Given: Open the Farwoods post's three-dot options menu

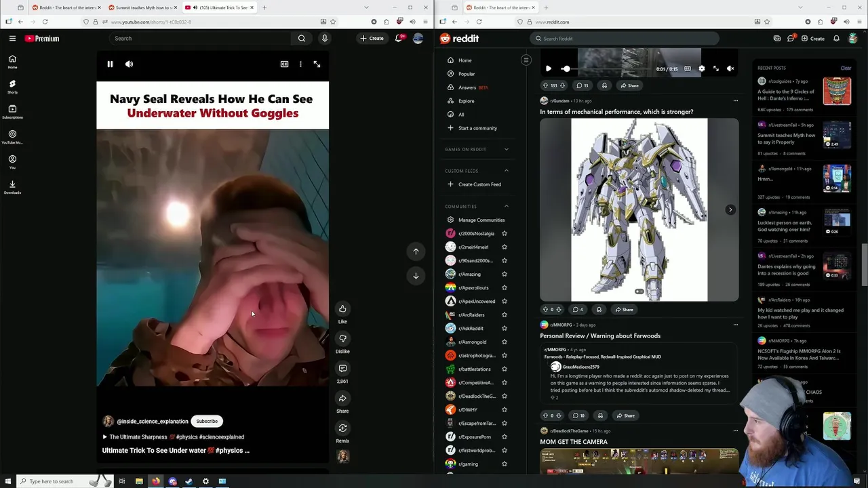Looking at the screenshot, I should [x=735, y=325].
